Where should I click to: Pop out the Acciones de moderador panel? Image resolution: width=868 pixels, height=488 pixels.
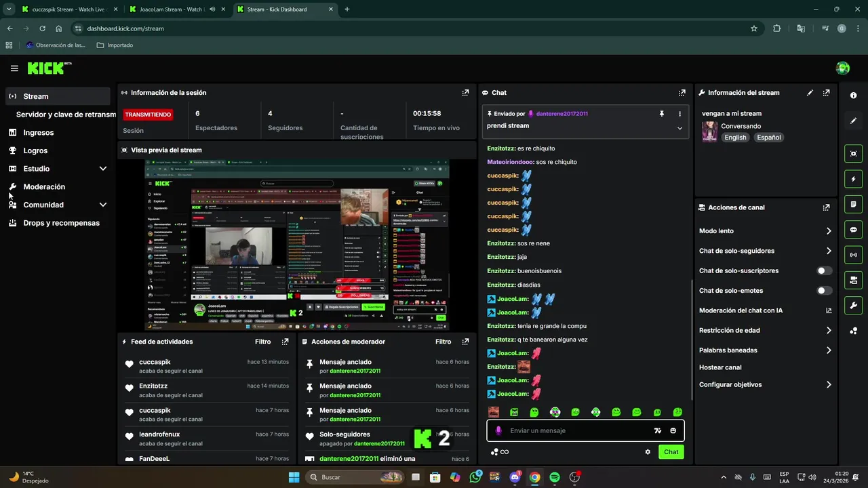click(x=465, y=342)
